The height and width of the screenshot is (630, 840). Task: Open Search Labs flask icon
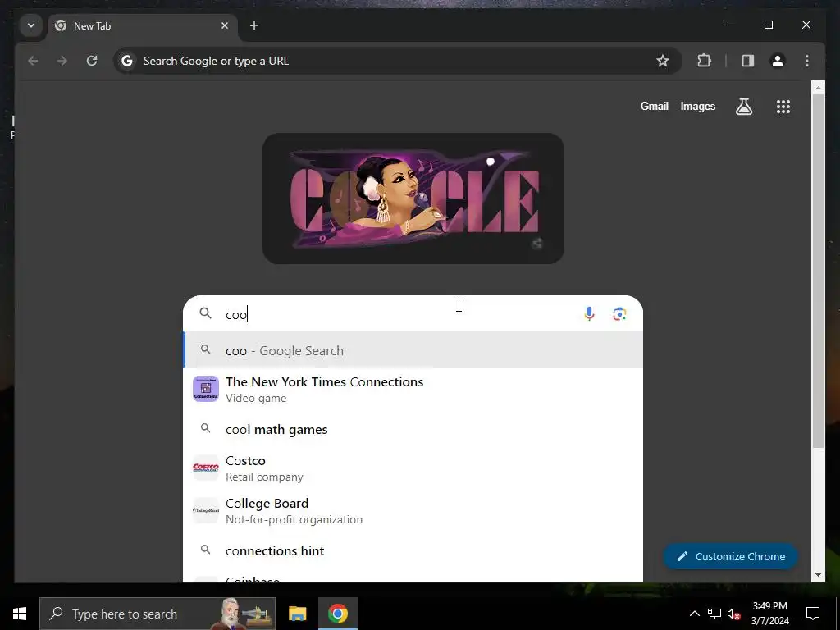click(743, 107)
